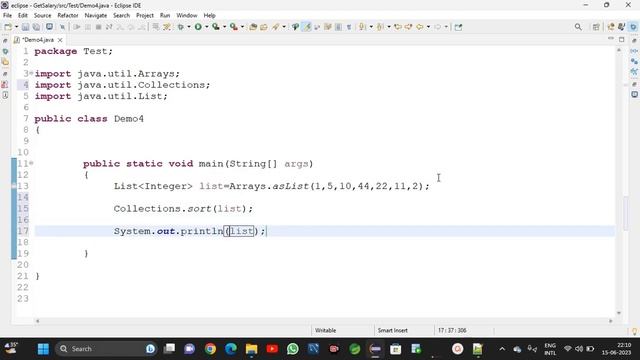Click the Previous Annotation icon

point(380,27)
